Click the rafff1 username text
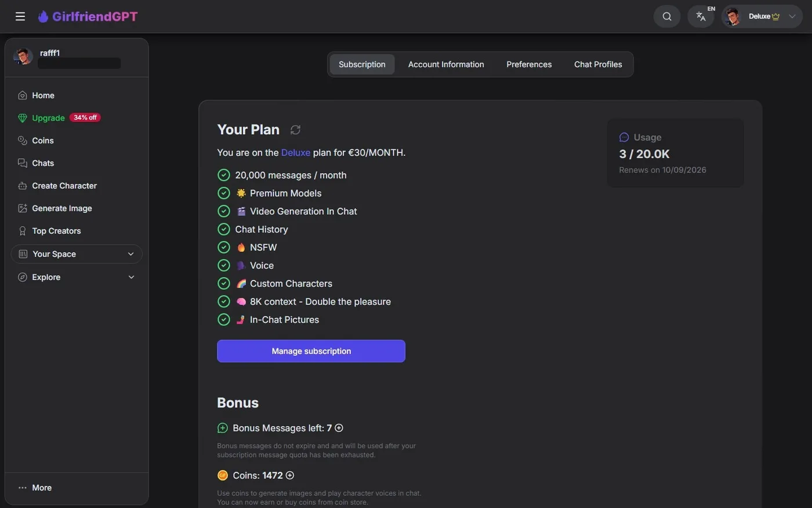Screen dimensions: 812x508 [50, 53]
